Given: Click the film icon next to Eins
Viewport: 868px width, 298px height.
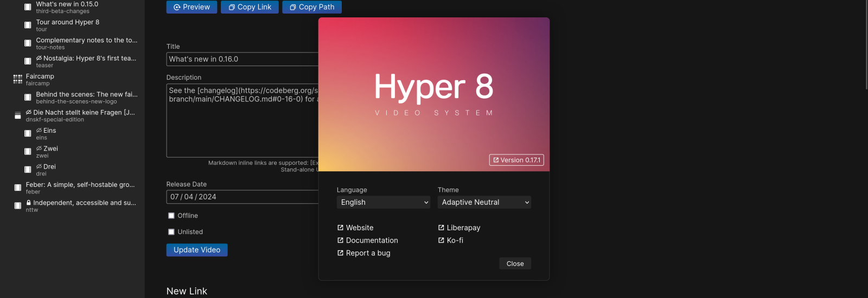Looking at the screenshot, I should pyautogui.click(x=28, y=133).
